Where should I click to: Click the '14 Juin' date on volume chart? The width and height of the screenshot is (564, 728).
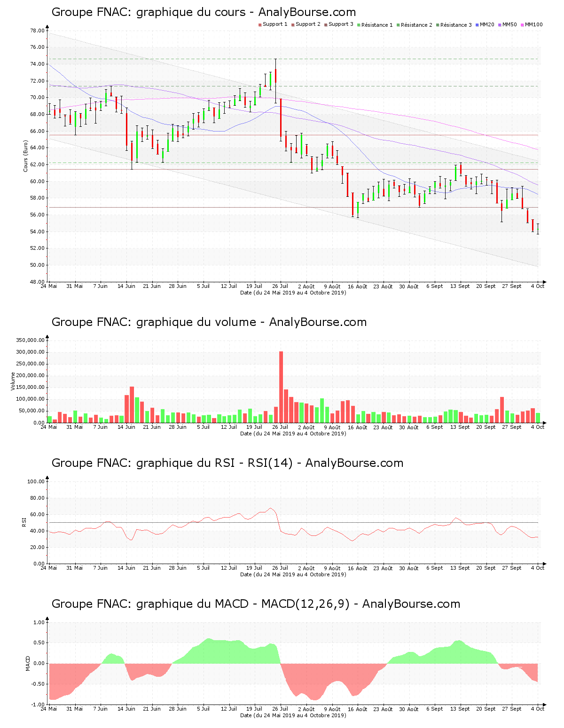[x=126, y=427]
